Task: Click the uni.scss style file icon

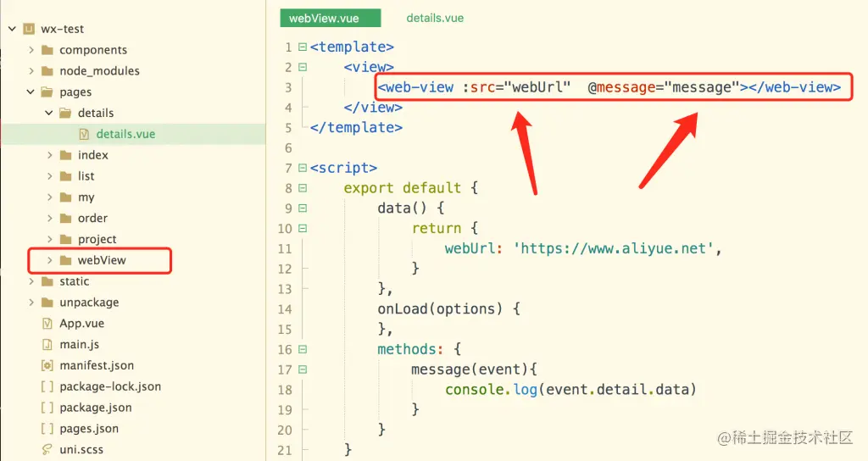Action: coord(47,449)
